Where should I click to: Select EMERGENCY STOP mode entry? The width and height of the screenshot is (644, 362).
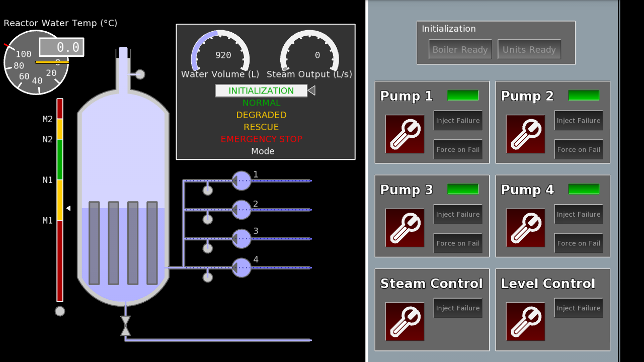coord(262,139)
